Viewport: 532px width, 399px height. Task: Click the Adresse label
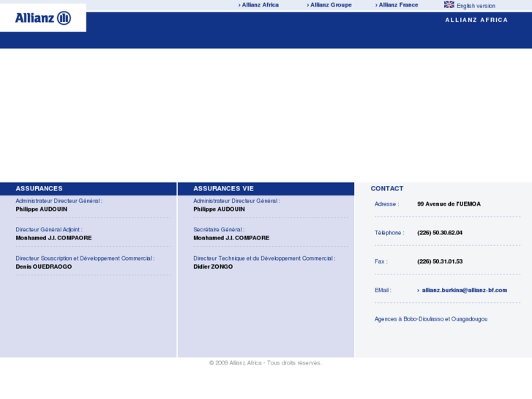click(x=387, y=204)
